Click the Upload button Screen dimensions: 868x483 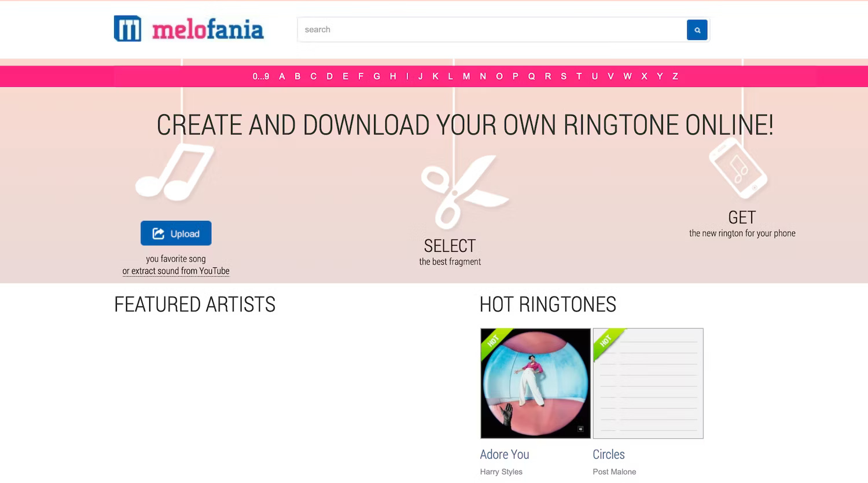(x=175, y=233)
